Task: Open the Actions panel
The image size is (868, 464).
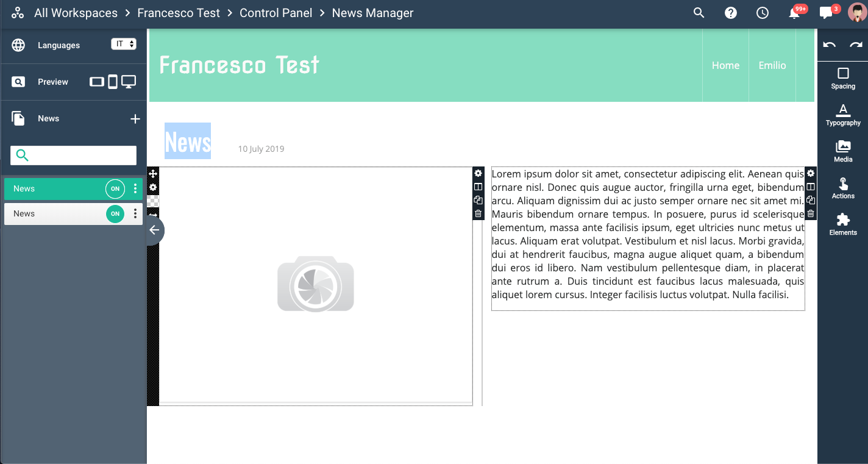Action: click(x=843, y=188)
